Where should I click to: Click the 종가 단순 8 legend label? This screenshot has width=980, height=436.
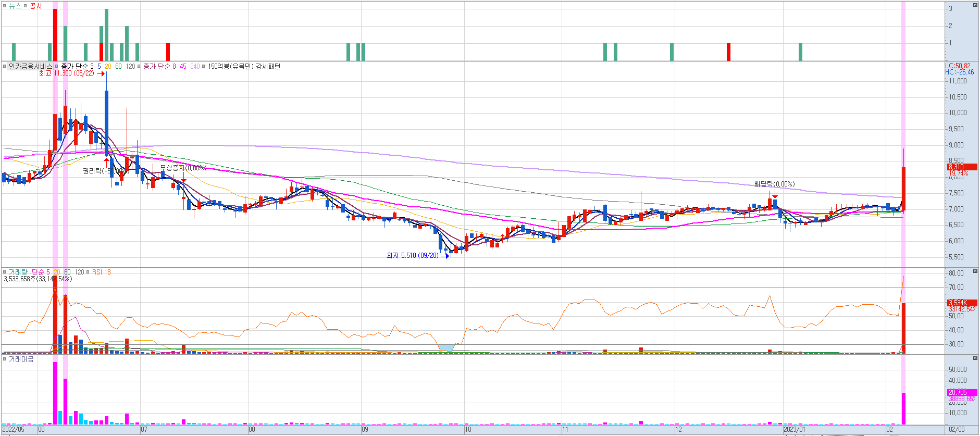(159, 67)
